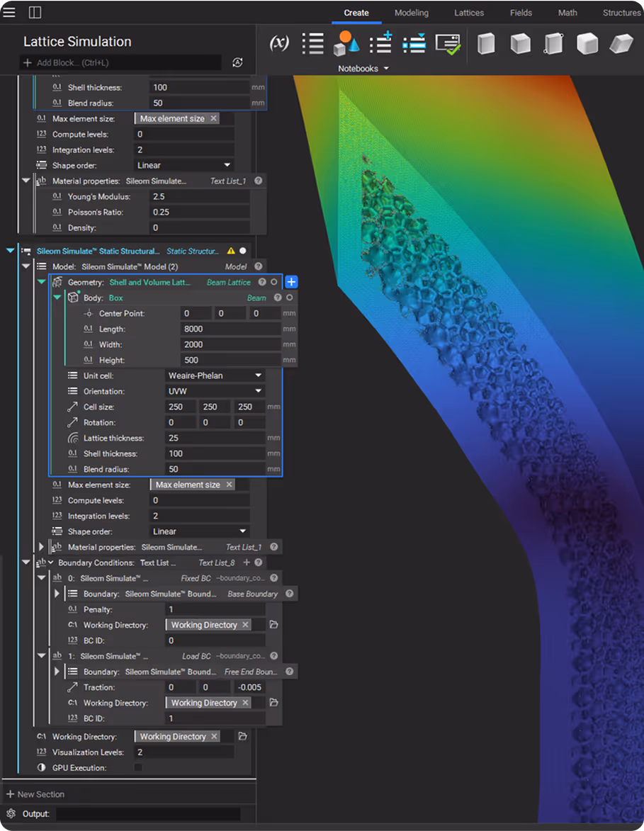Expand the Free End Boundary row

57,671
